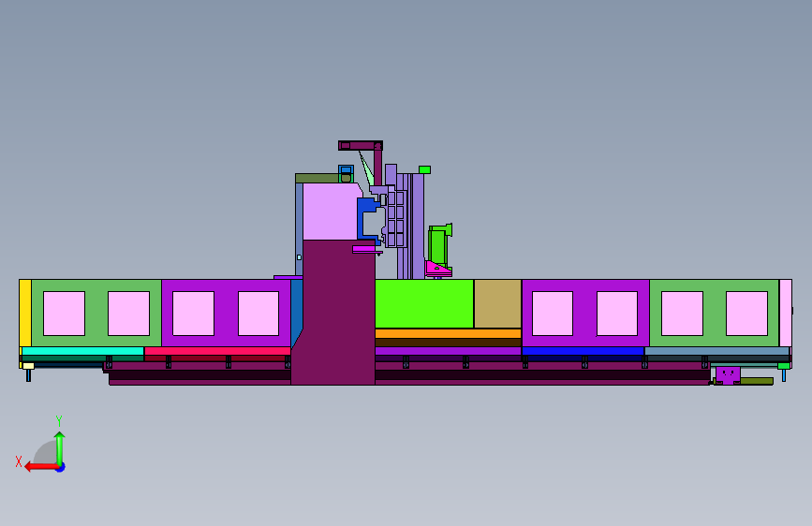
Task: Select the light violet housing atop the maroon column
Action: 330,212
